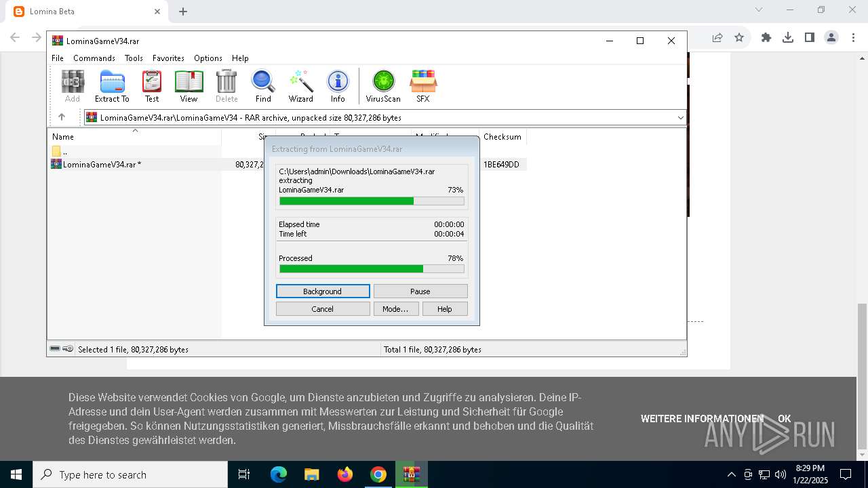Open the Options menu
Viewport: 868px width, 488px height.
pyautogui.click(x=208, y=58)
